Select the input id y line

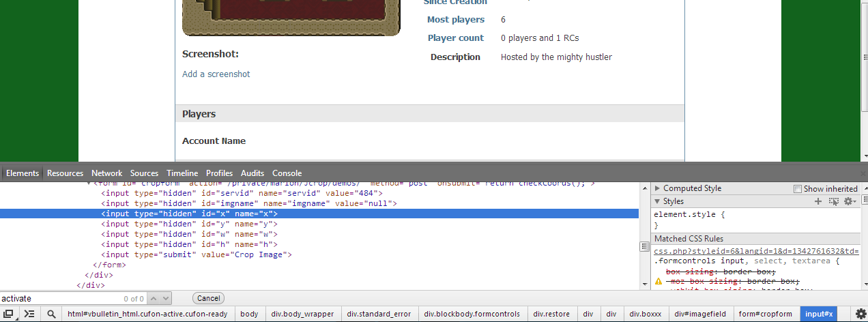(x=189, y=224)
